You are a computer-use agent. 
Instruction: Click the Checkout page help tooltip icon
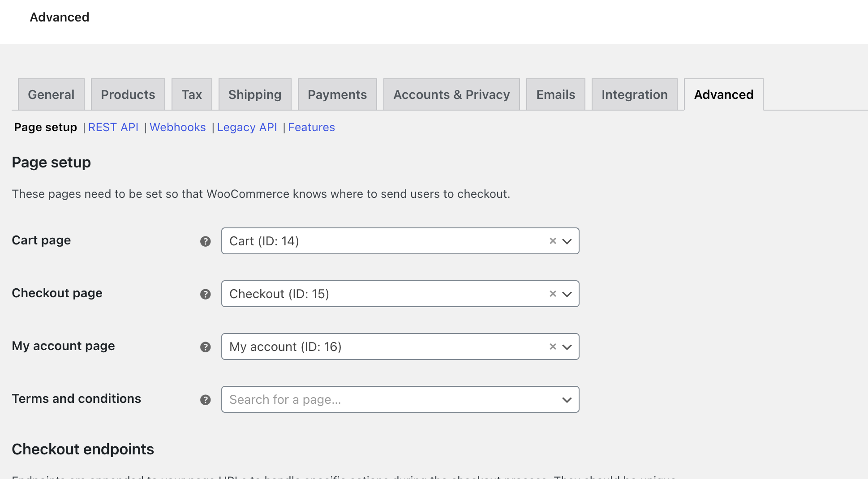click(205, 294)
